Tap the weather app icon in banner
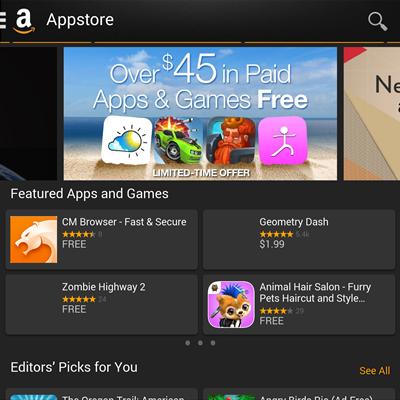Screen dimensions: 400x400 [x=127, y=140]
